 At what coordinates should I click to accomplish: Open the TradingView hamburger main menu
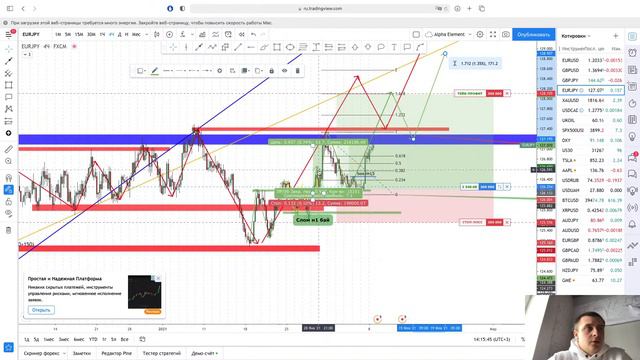click(x=9, y=35)
